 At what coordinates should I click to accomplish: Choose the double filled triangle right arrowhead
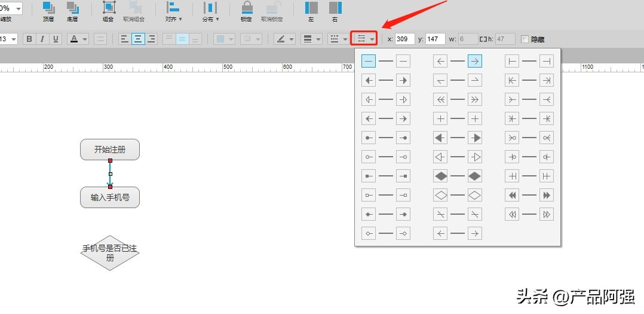[x=547, y=196]
